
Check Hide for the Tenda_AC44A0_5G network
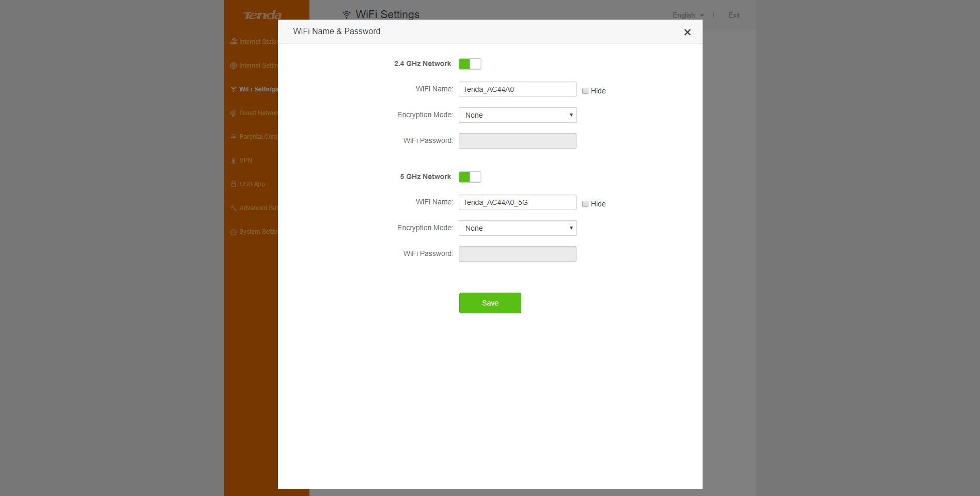tap(585, 204)
